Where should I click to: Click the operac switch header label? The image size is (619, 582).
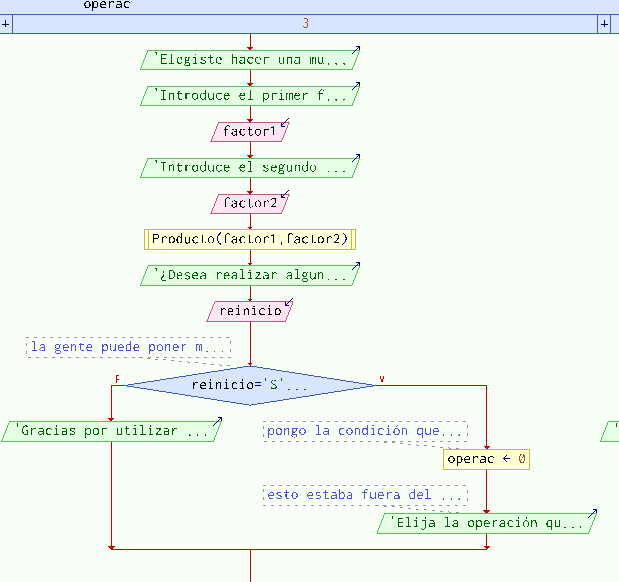click(x=107, y=5)
